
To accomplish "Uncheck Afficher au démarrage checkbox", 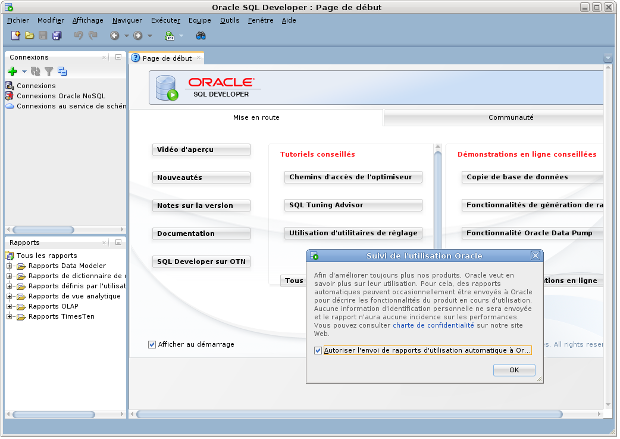I will pos(152,345).
